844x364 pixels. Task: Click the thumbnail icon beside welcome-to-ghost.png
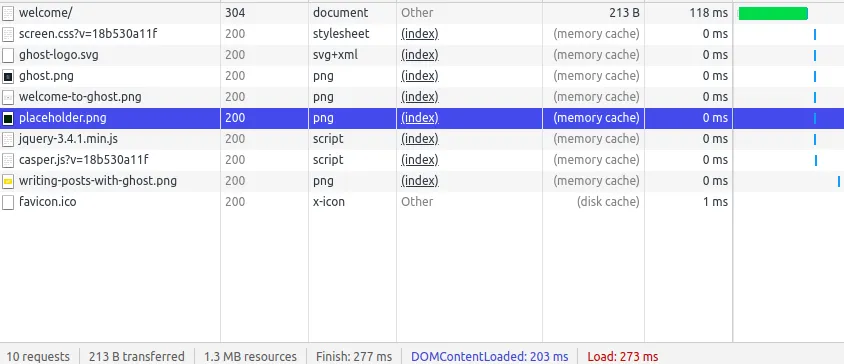[8, 97]
